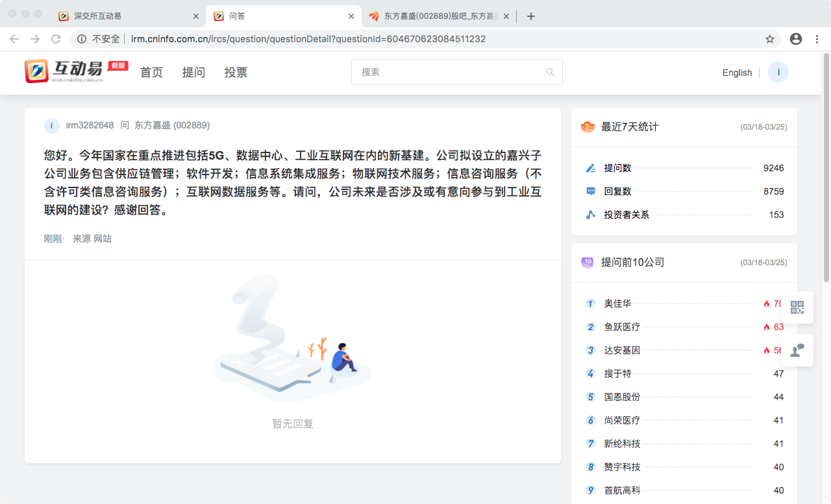Click the 最近7天统计 badge icon
The height and width of the screenshot is (504, 831).
click(588, 126)
